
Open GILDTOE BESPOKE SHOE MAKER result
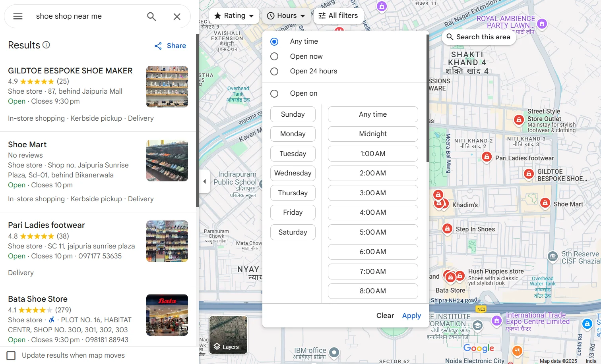pos(70,71)
